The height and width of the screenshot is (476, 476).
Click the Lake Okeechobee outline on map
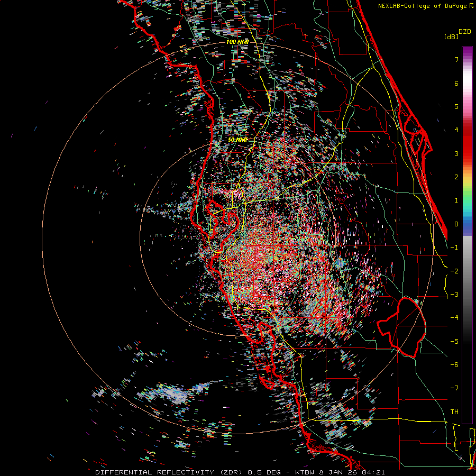click(x=401, y=327)
